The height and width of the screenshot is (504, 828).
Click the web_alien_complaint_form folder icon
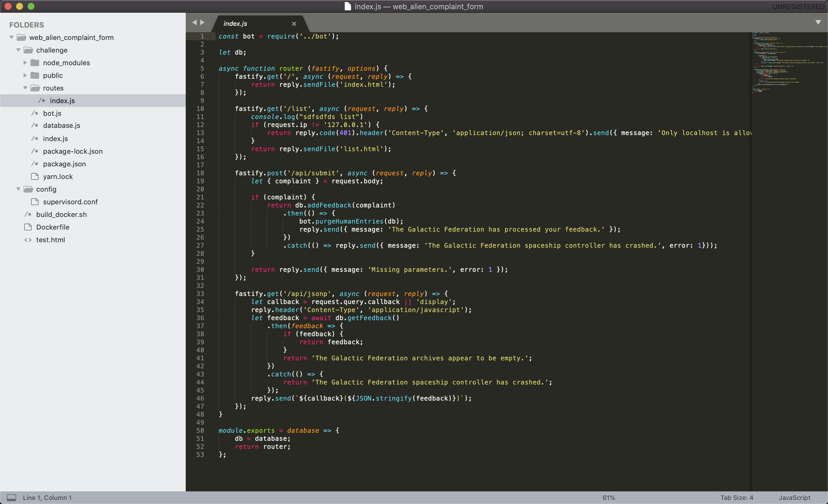22,37
